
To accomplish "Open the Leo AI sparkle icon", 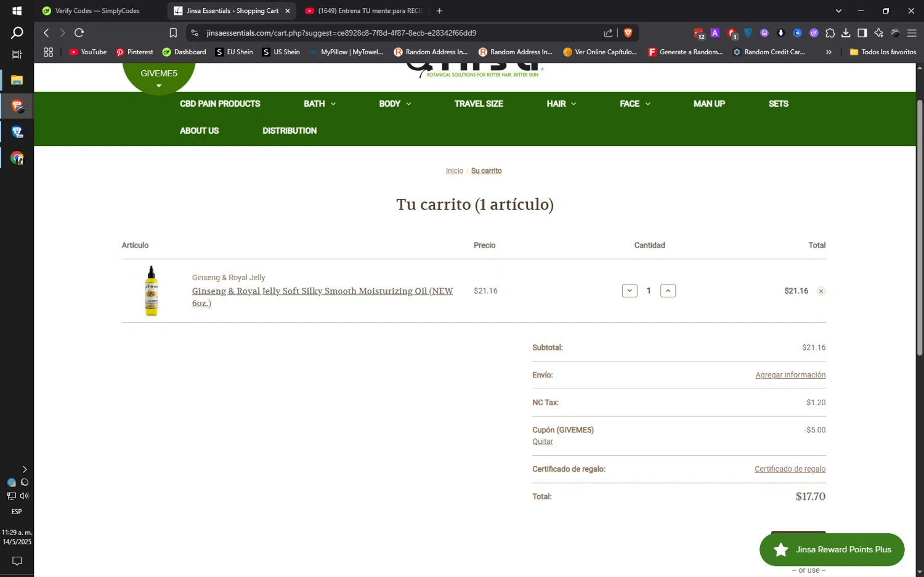I will tap(878, 33).
